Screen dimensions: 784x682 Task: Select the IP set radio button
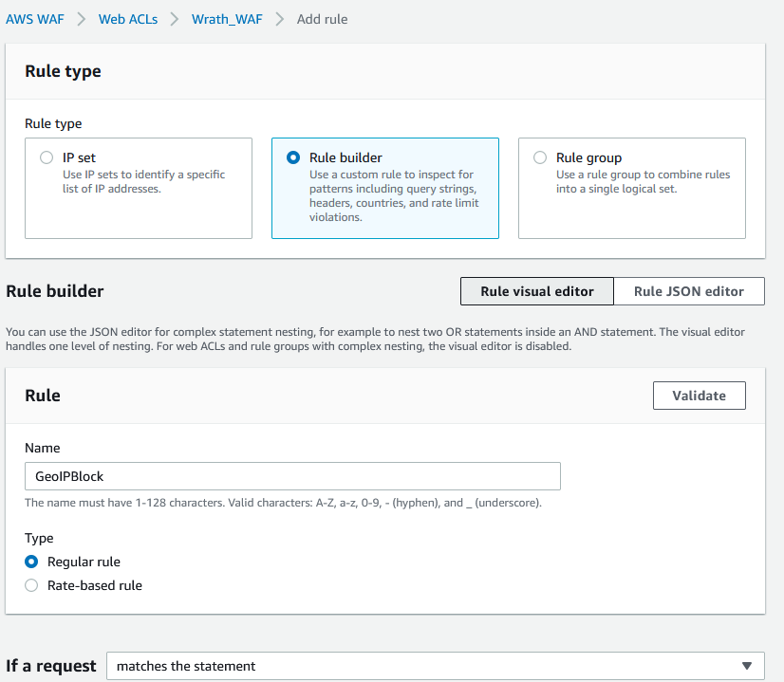(47, 158)
